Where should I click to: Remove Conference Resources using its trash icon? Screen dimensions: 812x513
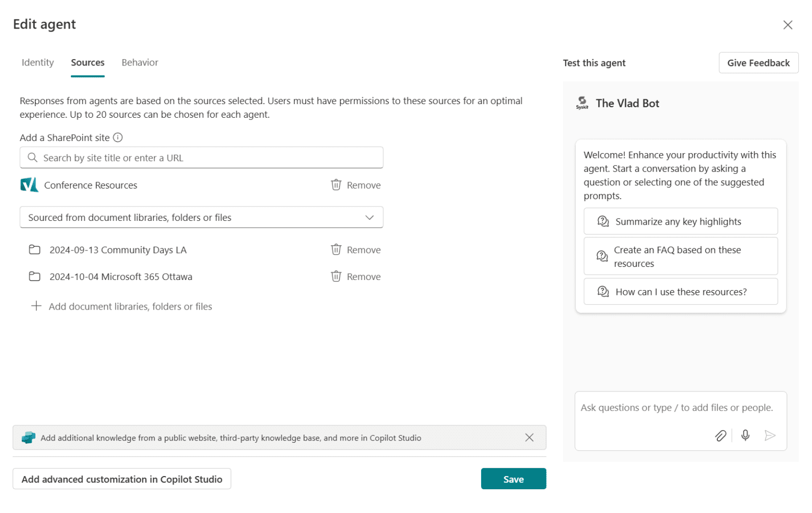[336, 185]
